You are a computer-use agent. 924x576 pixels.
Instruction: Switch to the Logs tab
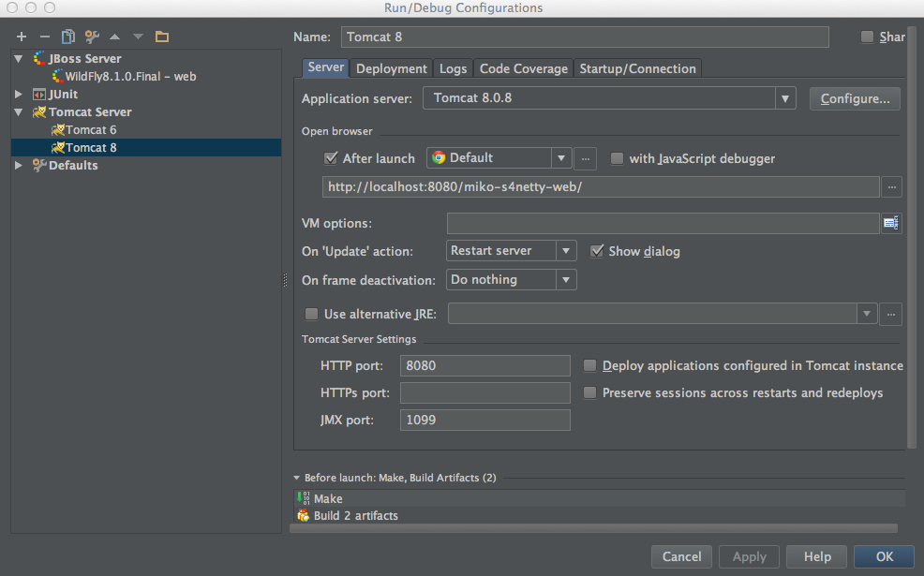click(453, 68)
